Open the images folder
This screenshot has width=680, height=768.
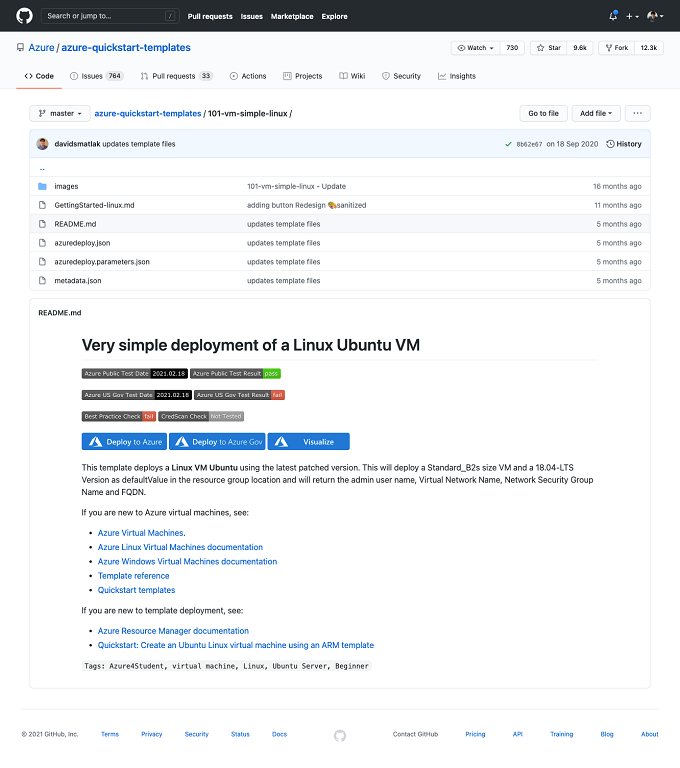(66, 186)
